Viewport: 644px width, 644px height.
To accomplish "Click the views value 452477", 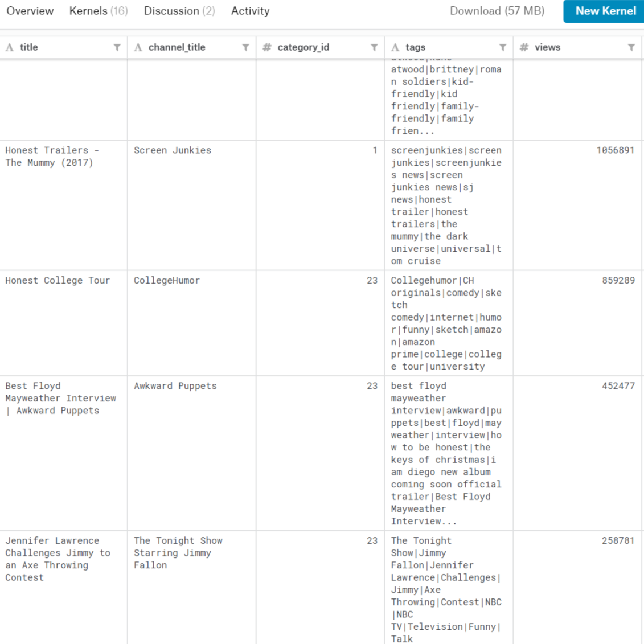I will 618,386.
